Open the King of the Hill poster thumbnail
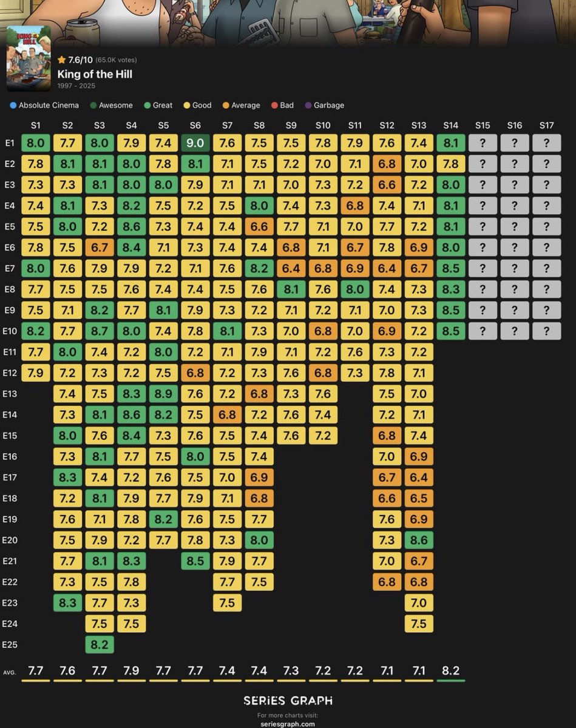 click(29, 58)
